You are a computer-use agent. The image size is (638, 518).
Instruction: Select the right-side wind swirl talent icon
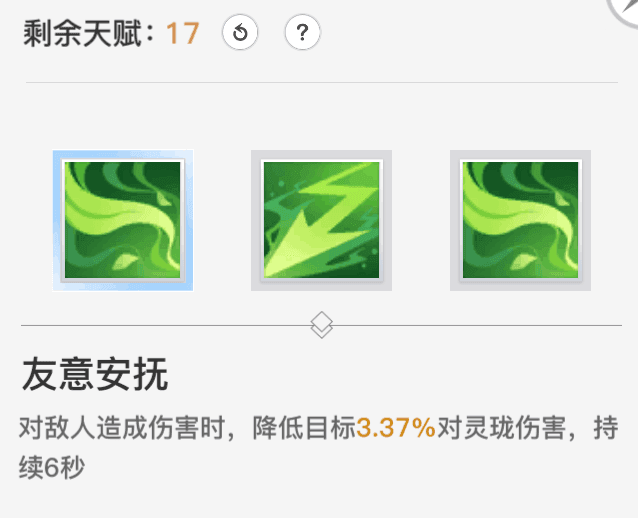(520, 220)
